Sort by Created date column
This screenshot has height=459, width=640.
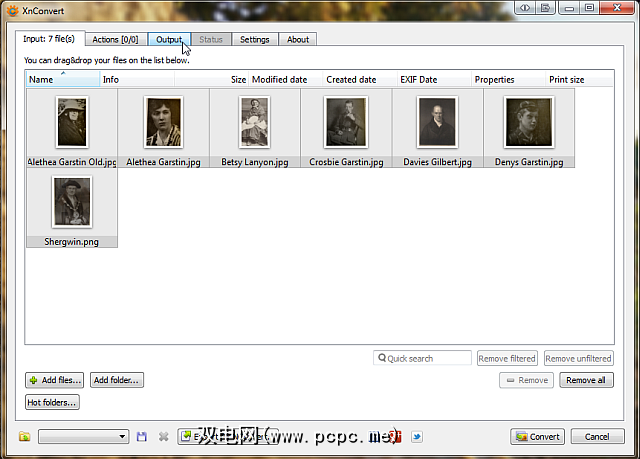point(360,79)
